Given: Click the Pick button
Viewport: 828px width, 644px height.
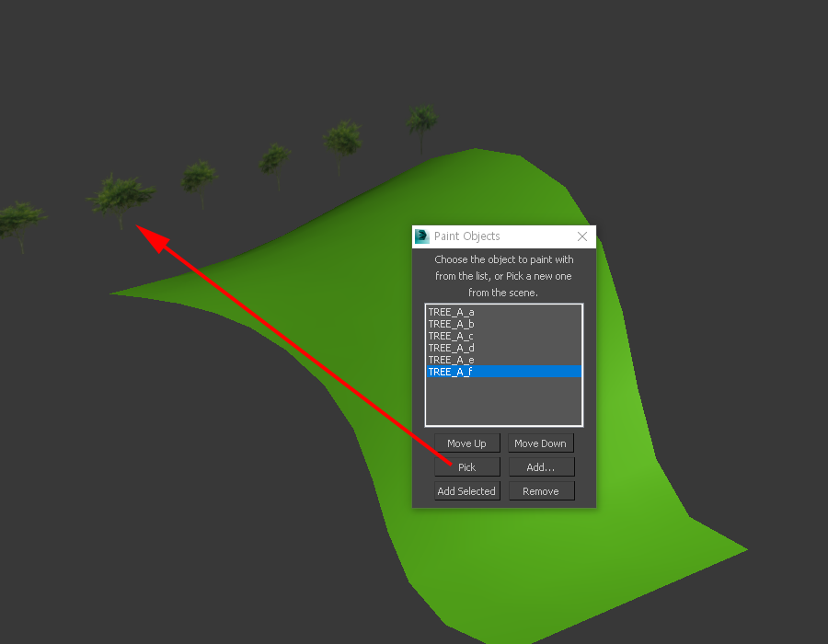Looking at the screenshot, I should coord(466,467).
